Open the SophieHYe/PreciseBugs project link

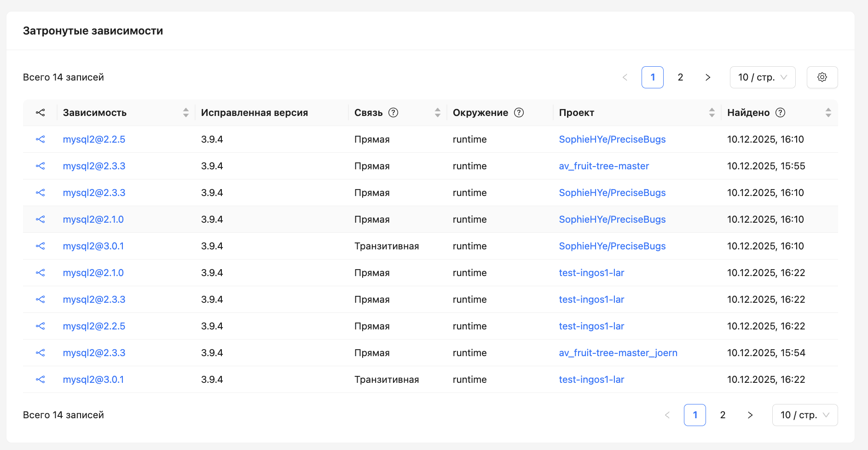click(x=612, y=139)
